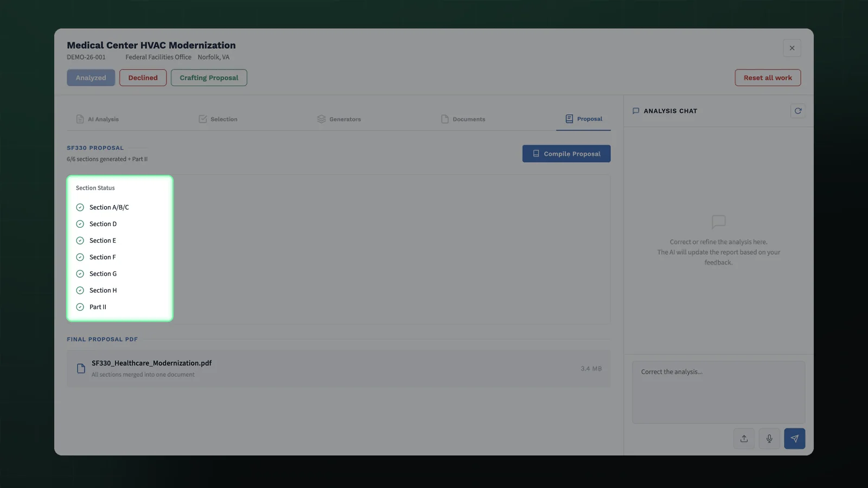868x488 pixels.
Task: Click the checkmark icon next to Section A/B/C
Action: tap(80, 207)
